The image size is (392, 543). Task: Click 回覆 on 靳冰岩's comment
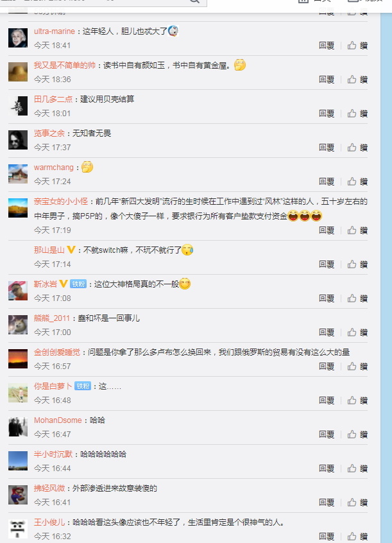coord(327,298)
